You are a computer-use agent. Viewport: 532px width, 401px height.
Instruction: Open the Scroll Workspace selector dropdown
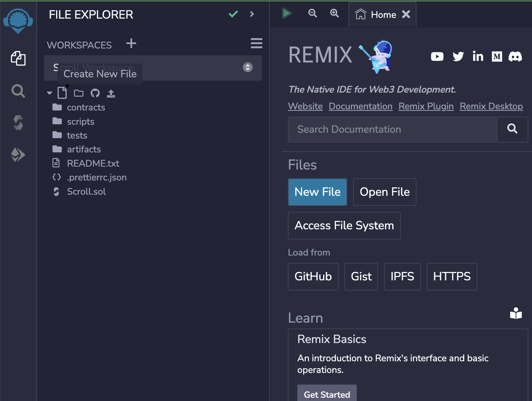coord(153,68)
